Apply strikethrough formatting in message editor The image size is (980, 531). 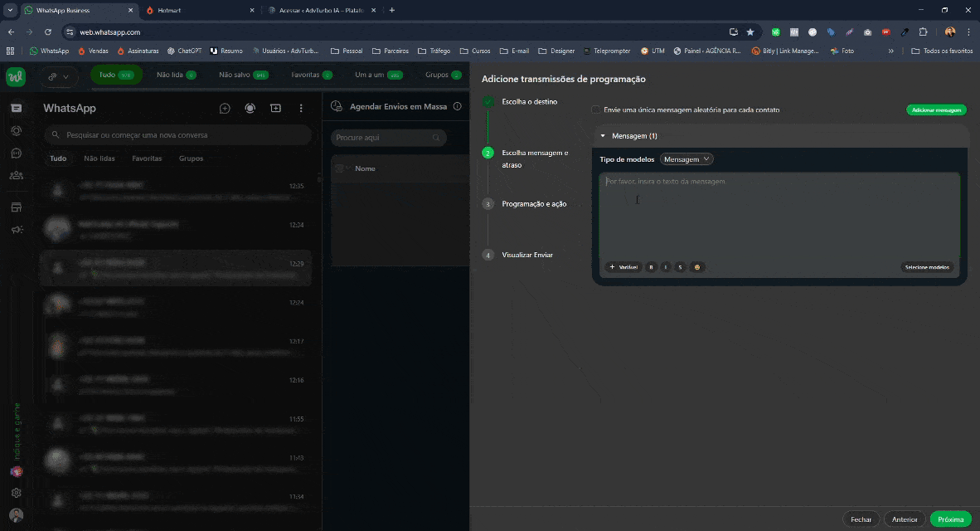point(680,267)
